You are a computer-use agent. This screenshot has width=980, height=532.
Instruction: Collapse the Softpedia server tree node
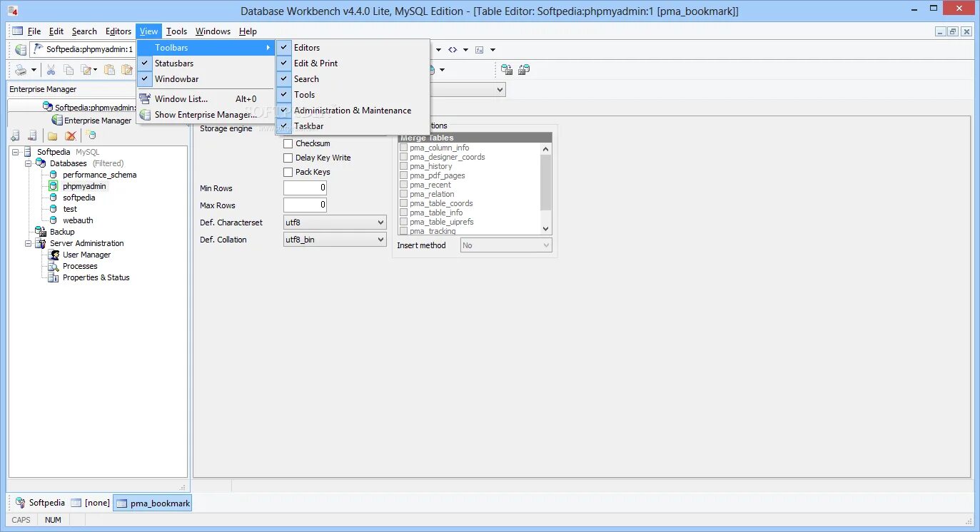coord(15,152)
